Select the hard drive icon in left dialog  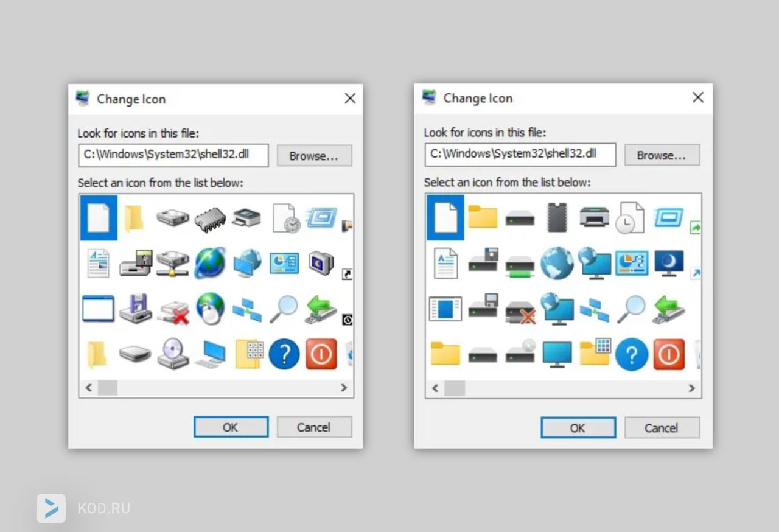pos(173,217)
